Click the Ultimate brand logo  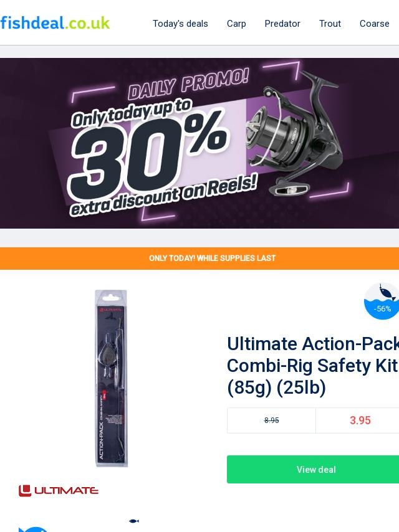point(59,491)
